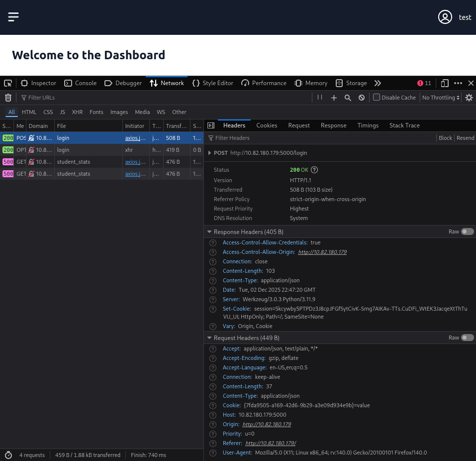Viewport: 476px width, 461px height.
Task: Filter requests by Media
Action: (142, 112)
